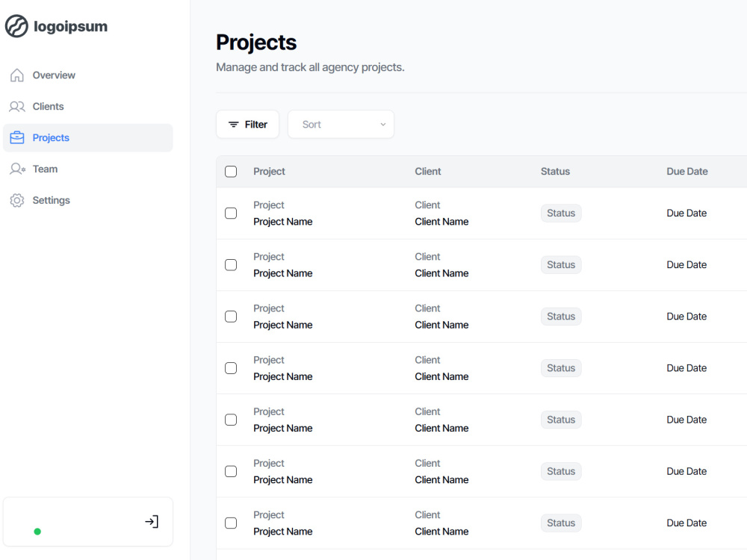Toggle the select-all checkbox in header
This screenshot has height=560, width=747.
click(x=231, y=172)
